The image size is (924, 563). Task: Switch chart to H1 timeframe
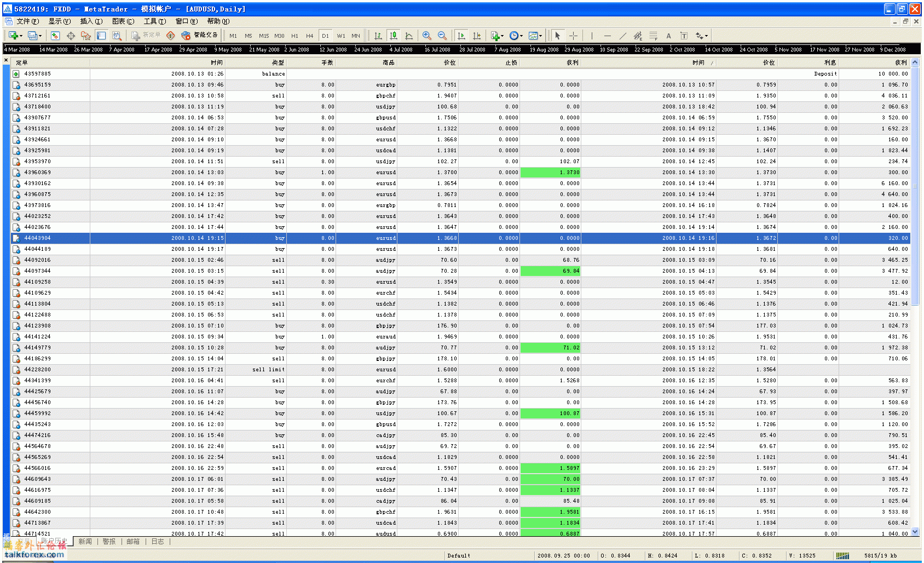point(294,36)
